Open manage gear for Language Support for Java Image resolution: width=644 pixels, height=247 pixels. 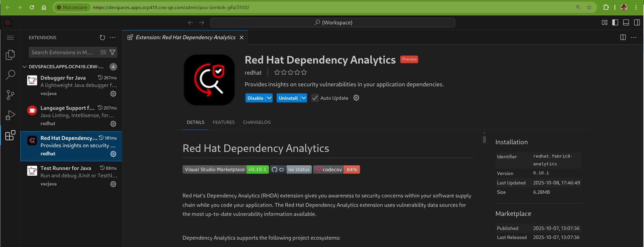coord(113,124)
